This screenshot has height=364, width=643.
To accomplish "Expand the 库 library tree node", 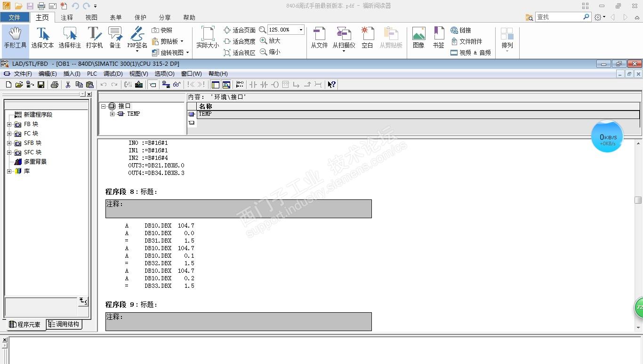I will [x=9, y=171].
